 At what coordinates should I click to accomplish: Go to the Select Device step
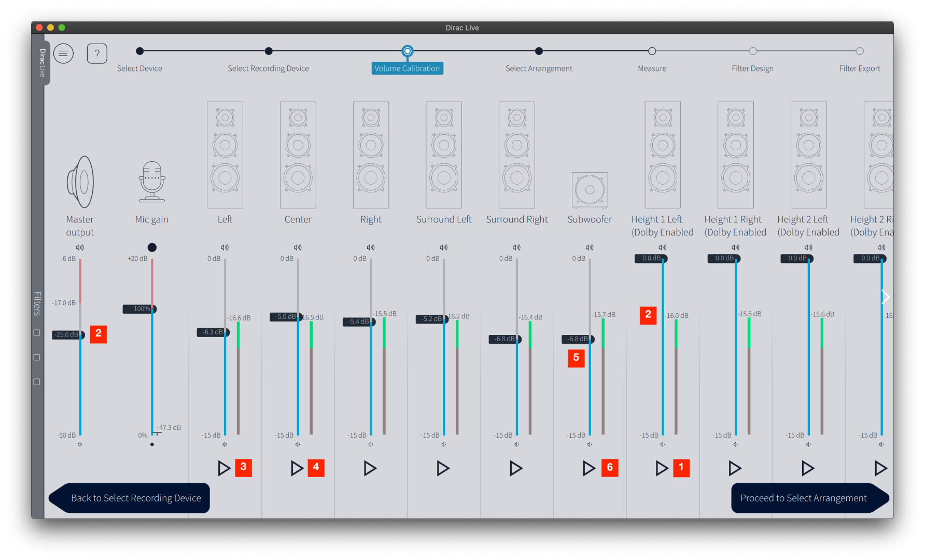click(x=139, y=51)
